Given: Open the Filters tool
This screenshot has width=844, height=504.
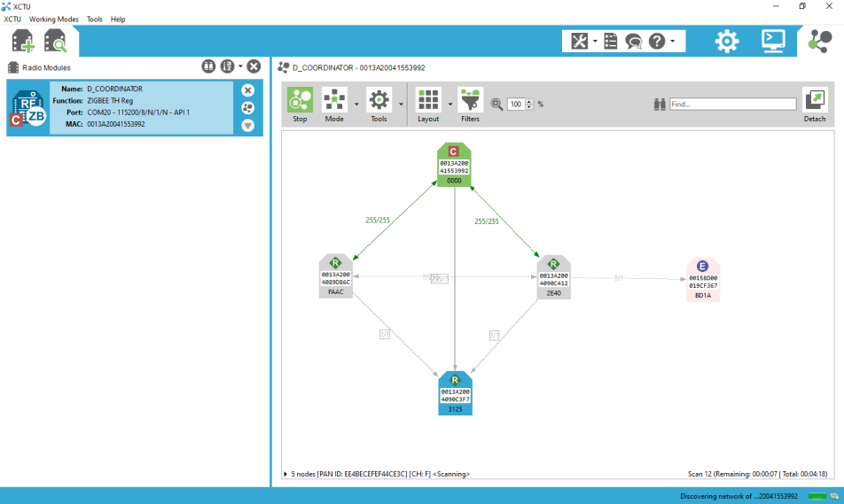Looking at the screenshot, I should (470, 105).
